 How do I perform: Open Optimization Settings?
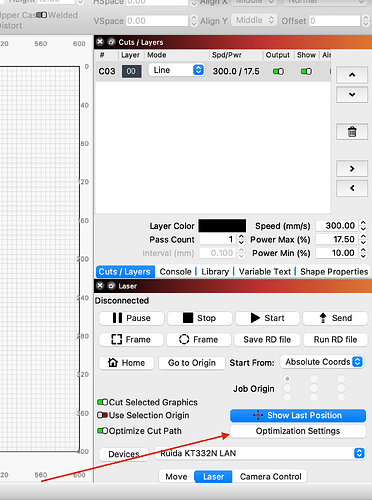(298, 431)
